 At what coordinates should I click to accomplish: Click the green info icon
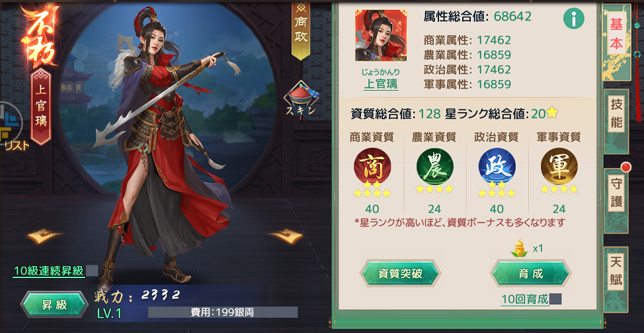(x=574, y=19)
